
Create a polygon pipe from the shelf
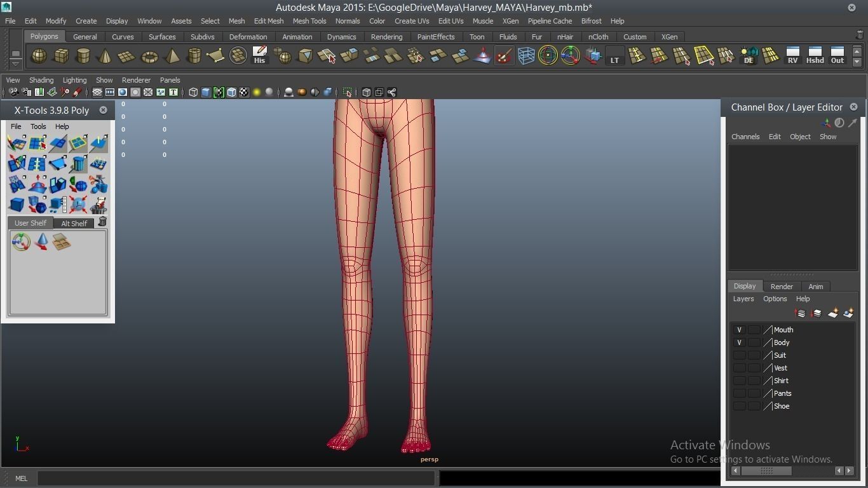194,56
